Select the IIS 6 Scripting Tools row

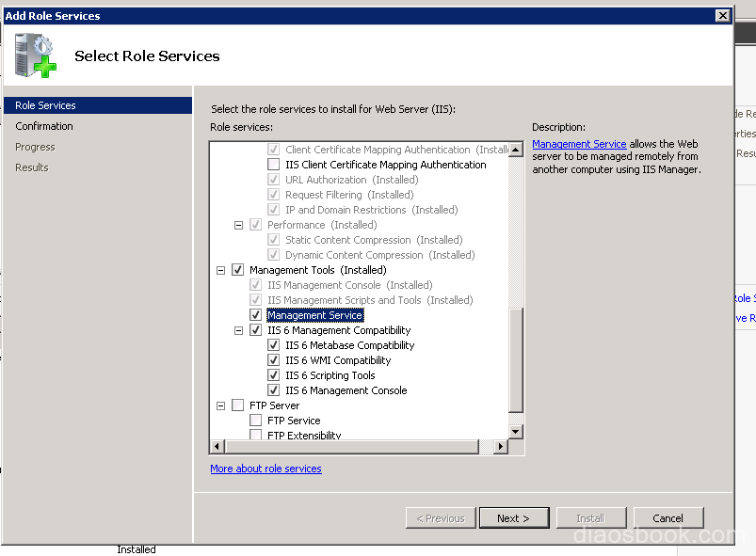tap(330, 374)
